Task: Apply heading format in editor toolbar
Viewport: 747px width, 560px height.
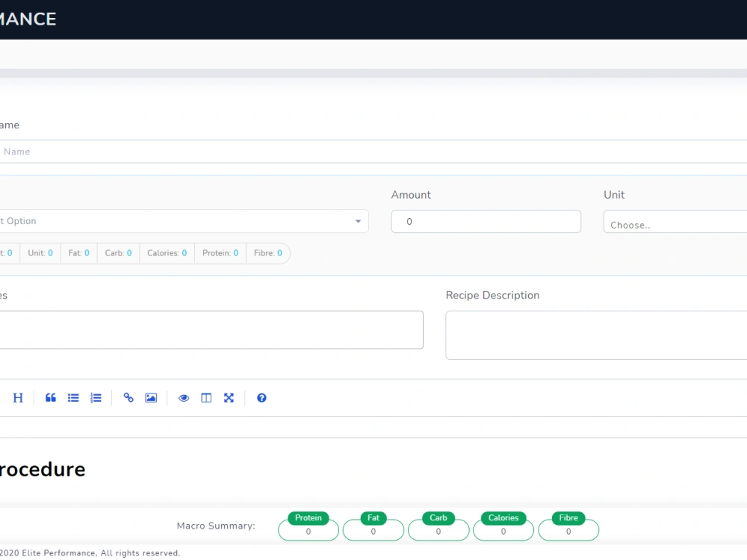Action: [x=18, y=398]
